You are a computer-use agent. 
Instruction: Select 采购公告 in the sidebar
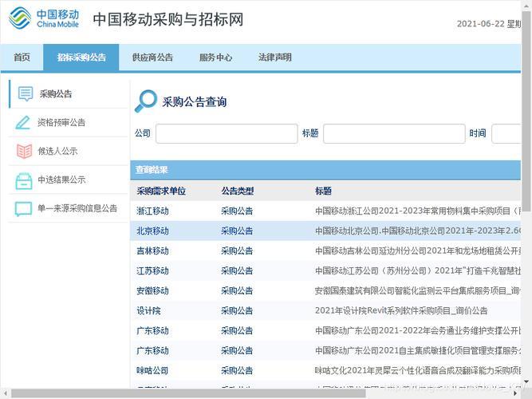point(56,94)
